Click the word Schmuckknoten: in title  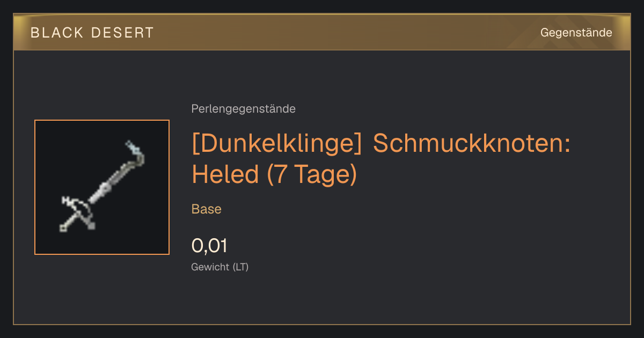pos(471,144)
